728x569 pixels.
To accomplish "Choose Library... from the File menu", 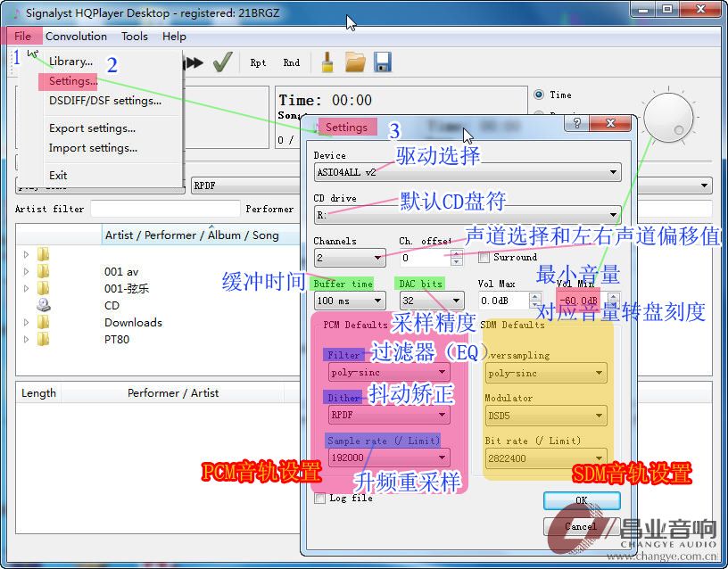I will click(70, 62).
